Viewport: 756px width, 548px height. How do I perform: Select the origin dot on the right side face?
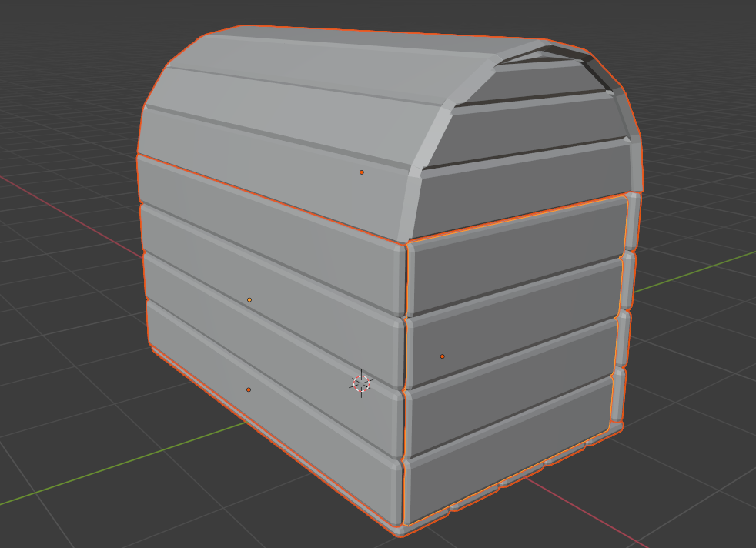click(x=443, y=356)
